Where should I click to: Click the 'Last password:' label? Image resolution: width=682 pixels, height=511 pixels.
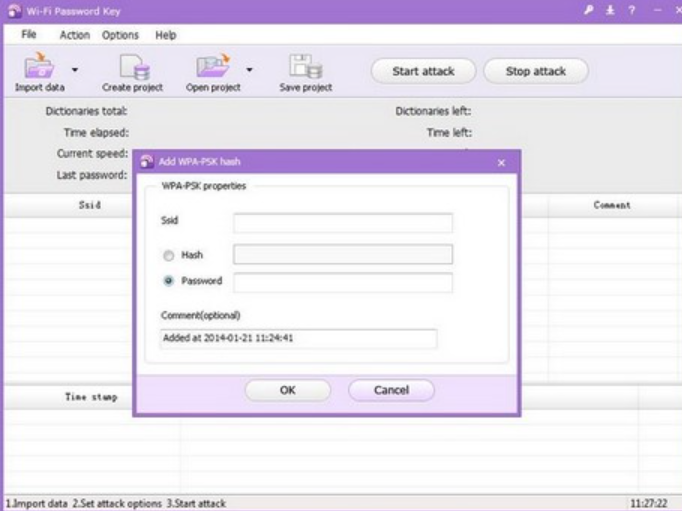(92, 175)
